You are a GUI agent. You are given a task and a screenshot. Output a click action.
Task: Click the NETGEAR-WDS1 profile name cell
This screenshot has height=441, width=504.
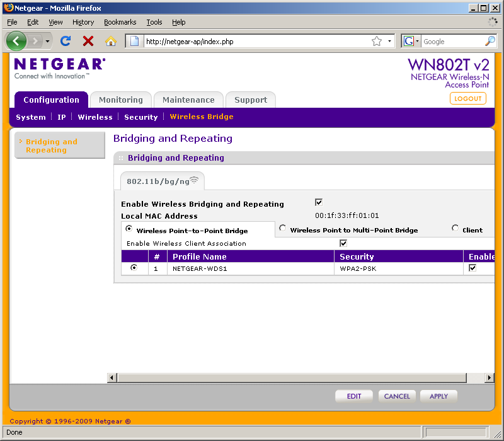pos(251,269)
